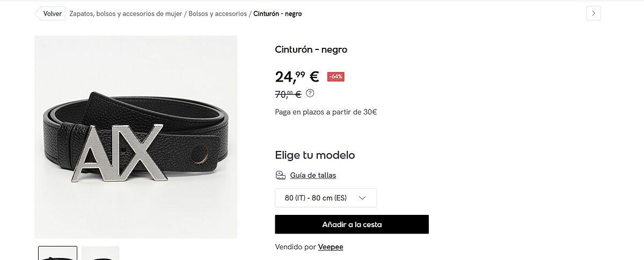Viewport: 644px width, 260px height.
Task: Click the 'Cinturón - negro' product title
Action: coord(311,49)
